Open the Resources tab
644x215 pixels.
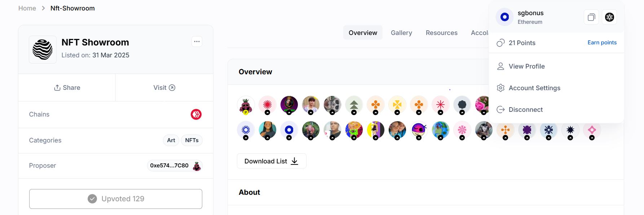pos(441,33)
